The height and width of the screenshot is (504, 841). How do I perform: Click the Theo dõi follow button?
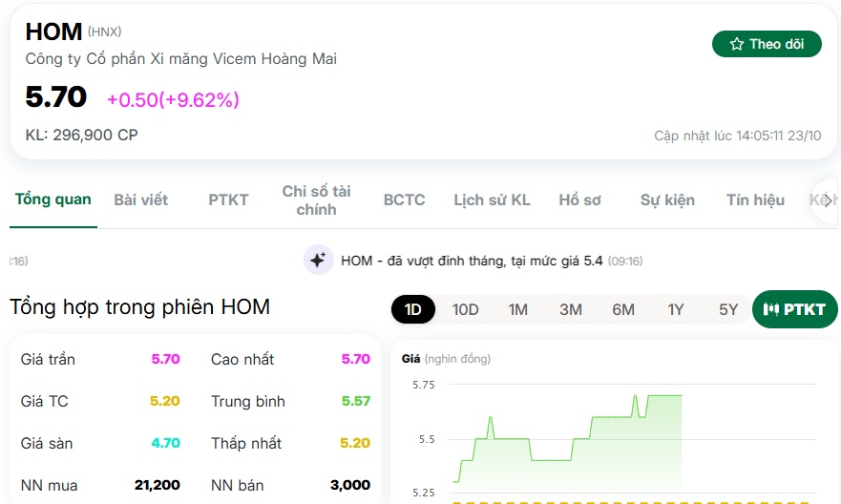(x=767, y=44)
